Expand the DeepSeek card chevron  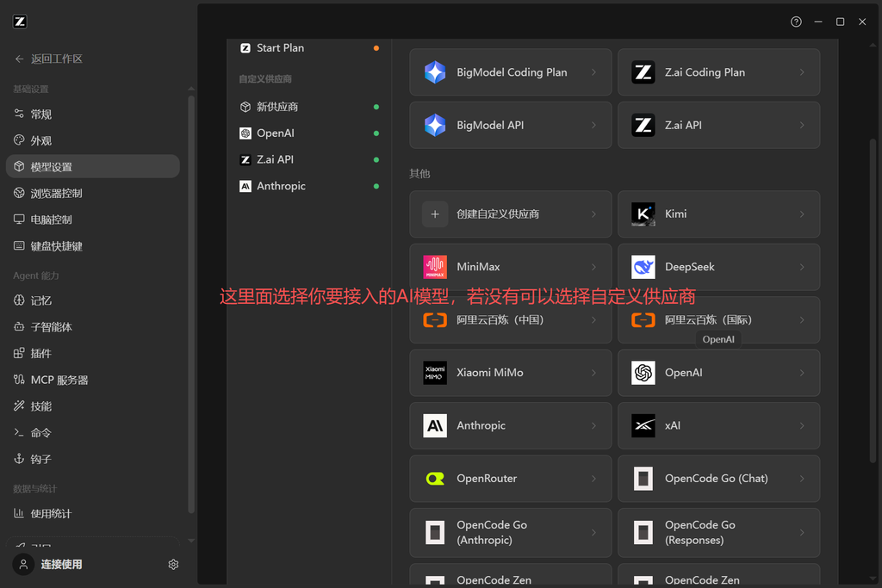tap(802, 267)
